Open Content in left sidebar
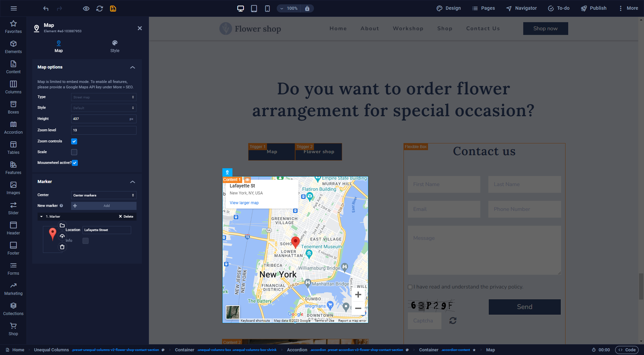Viewport: 644px width, 355px height. [13, 67]
